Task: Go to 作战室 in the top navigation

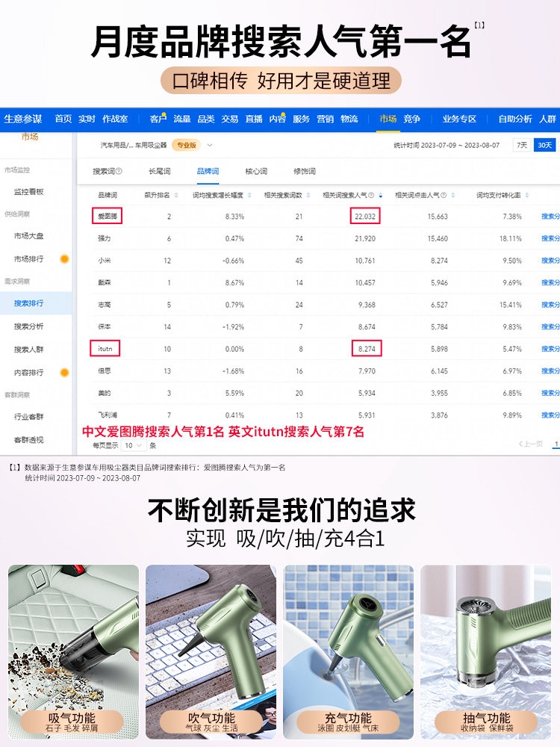Action: pos(115,119)
